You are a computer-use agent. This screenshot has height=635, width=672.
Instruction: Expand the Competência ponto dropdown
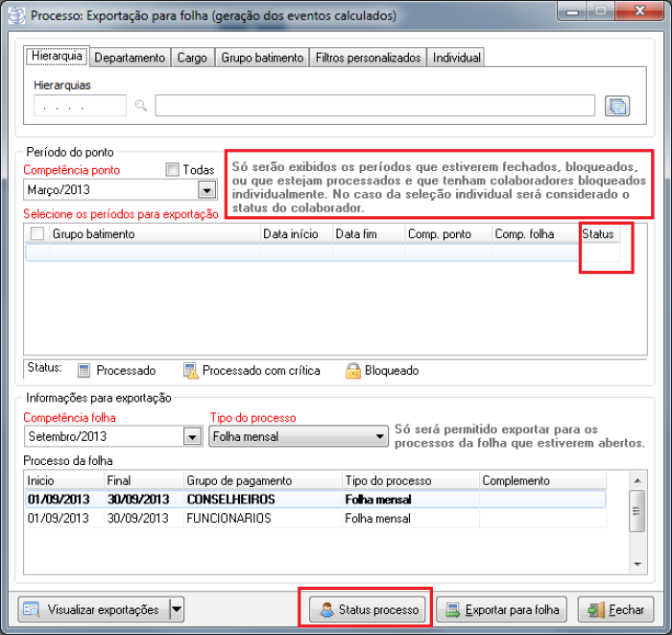click(x=204, y=190)
